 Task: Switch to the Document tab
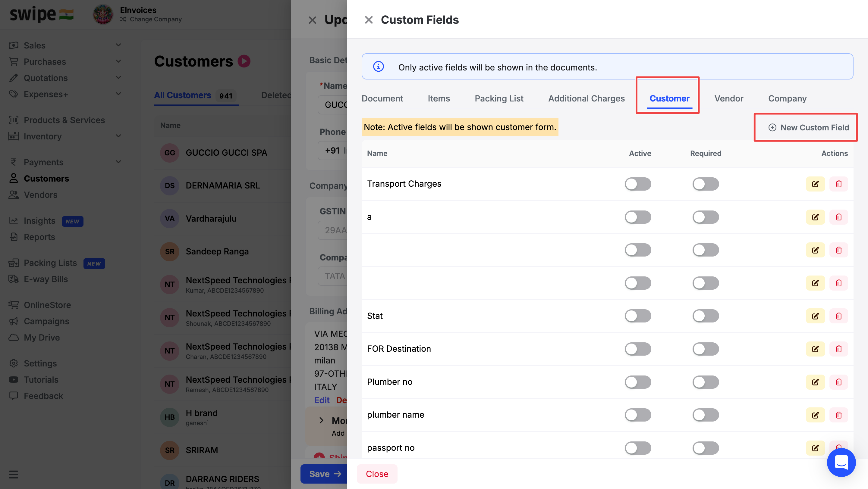pyautogui.click(x=382, y=98)
